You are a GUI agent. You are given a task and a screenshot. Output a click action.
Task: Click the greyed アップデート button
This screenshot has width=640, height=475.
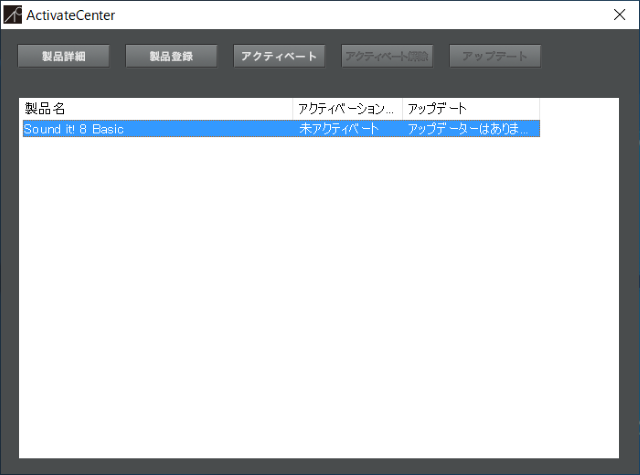(x=495, y=56)
